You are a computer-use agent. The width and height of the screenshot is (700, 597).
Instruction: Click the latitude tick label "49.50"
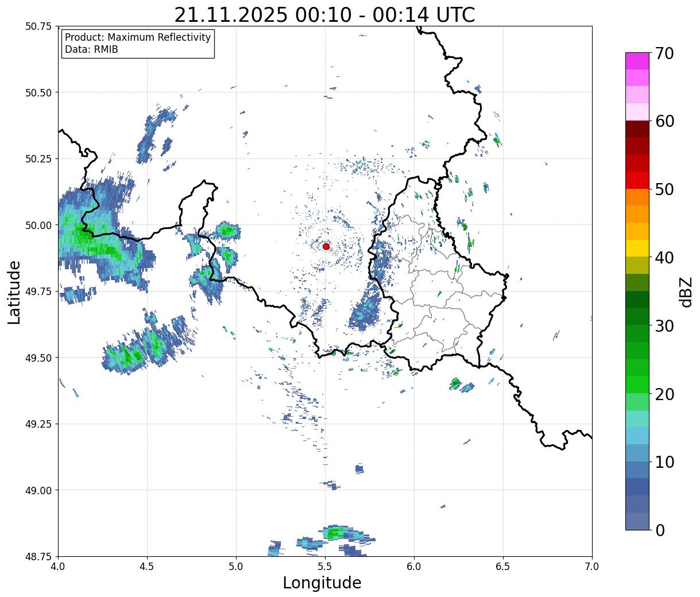coord(38,358)
